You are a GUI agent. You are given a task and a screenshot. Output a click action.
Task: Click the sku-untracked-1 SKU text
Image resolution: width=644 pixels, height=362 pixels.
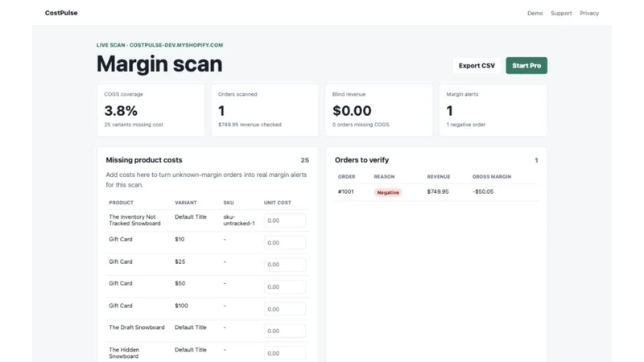pos(239,220)
